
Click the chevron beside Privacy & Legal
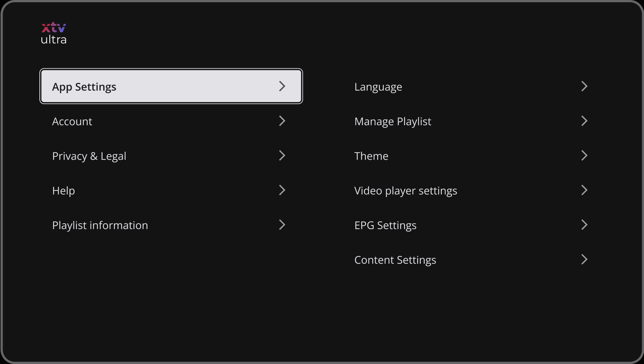[282, 155]
